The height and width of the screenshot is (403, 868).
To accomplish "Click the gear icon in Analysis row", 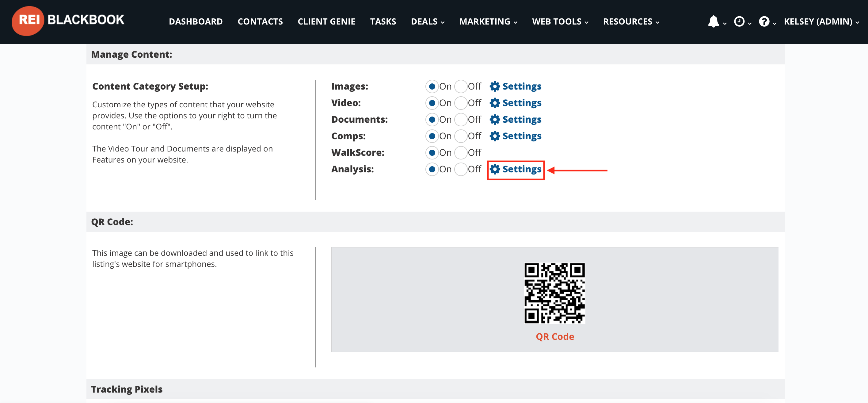I will tap(494, 169).
